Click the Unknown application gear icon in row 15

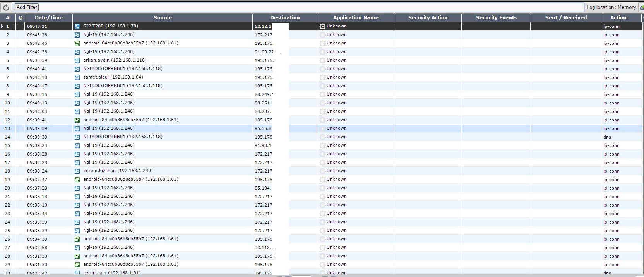coord(322,145)
